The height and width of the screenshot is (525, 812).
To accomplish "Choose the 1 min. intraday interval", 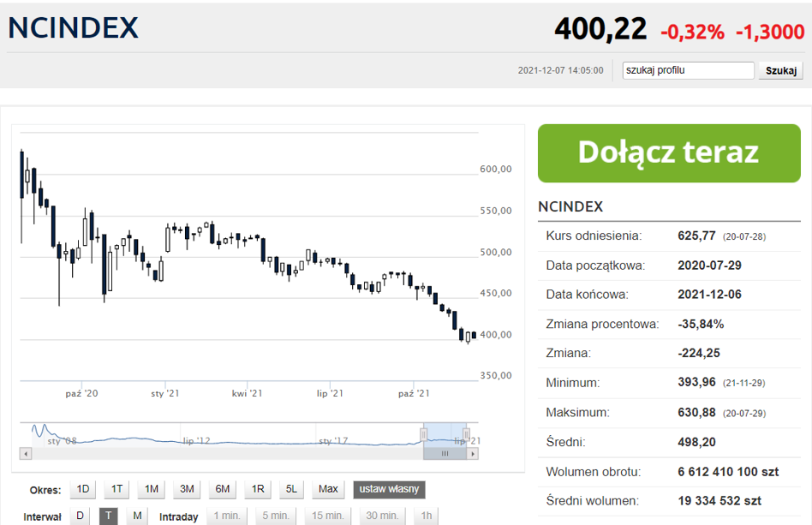I will [227, 516].
